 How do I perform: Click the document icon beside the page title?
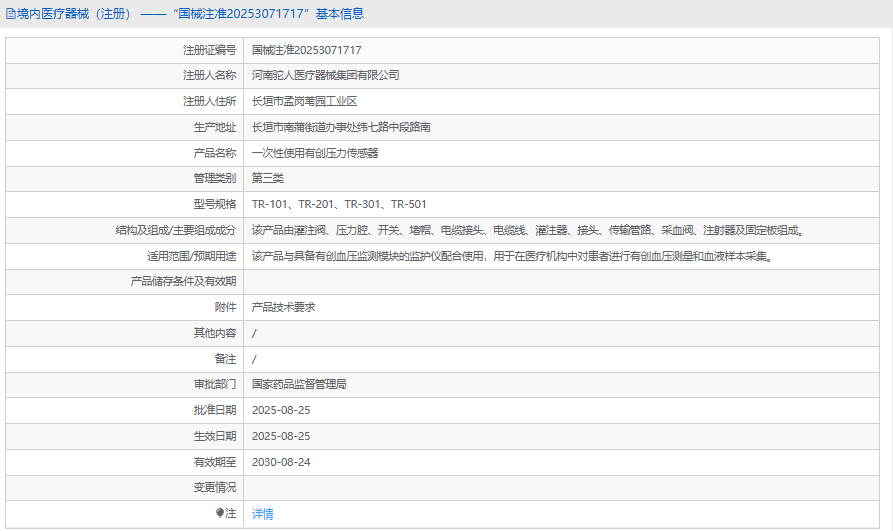pos(10,14)
